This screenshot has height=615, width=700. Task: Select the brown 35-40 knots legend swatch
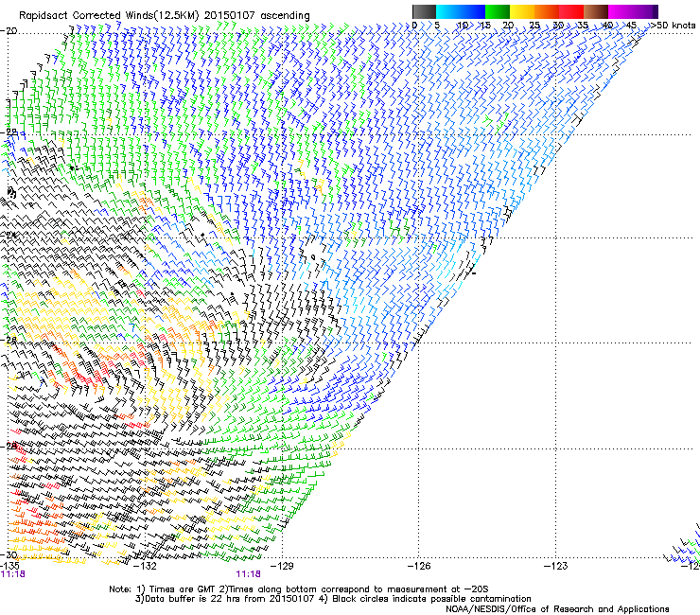[596, 11]
